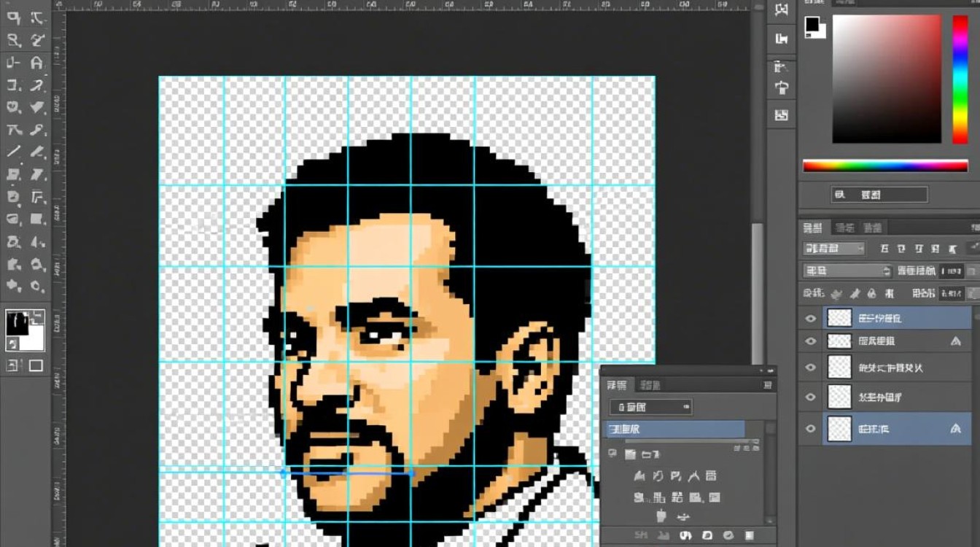Screen dimensions: 980x547
Task: Adjust the thin slider under floating panel's highlighted row
Action: pyautogui.click(x=691, y=442)
